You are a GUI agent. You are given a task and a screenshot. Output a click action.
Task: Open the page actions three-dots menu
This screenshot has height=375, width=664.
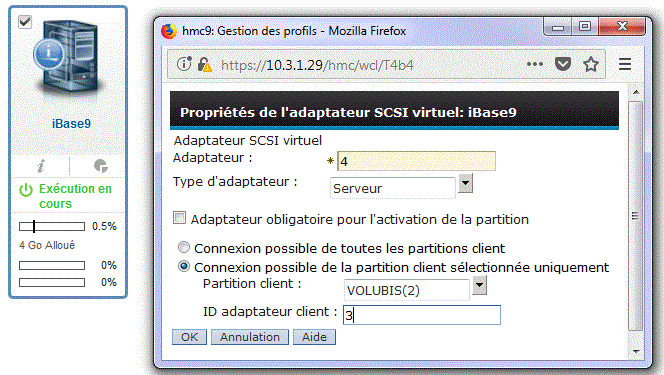click(534, 64)
